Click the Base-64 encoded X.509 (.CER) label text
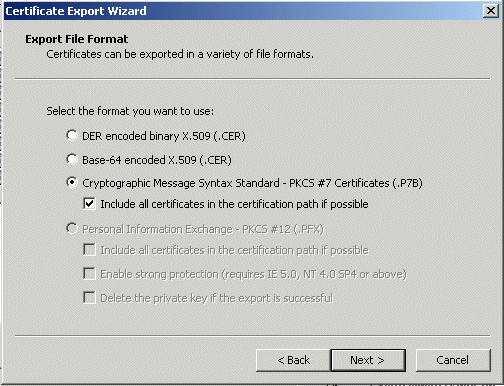The image size is (504, 386). (x=157, y=160)
